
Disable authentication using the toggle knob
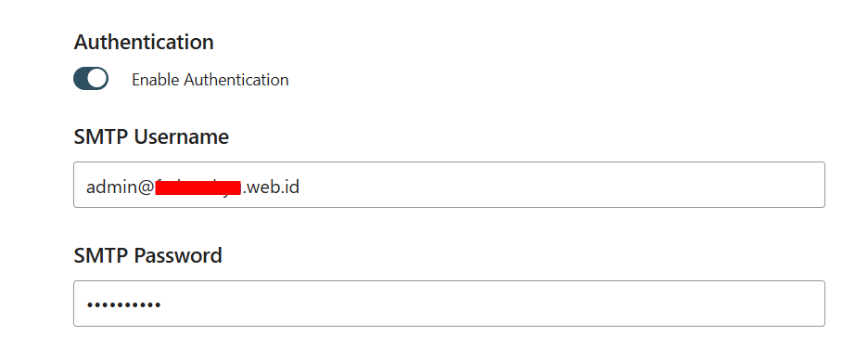pyautogui.click(x=97, y=79)
